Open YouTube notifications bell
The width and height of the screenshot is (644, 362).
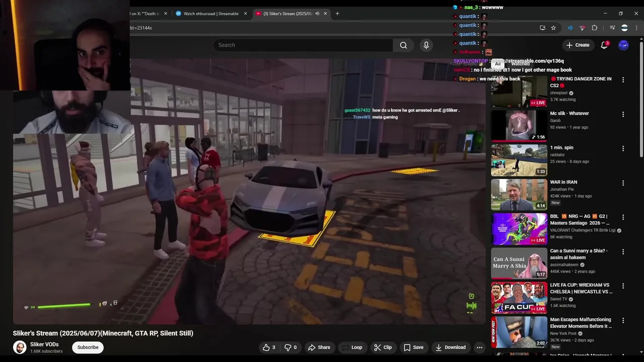coord(604,45)
